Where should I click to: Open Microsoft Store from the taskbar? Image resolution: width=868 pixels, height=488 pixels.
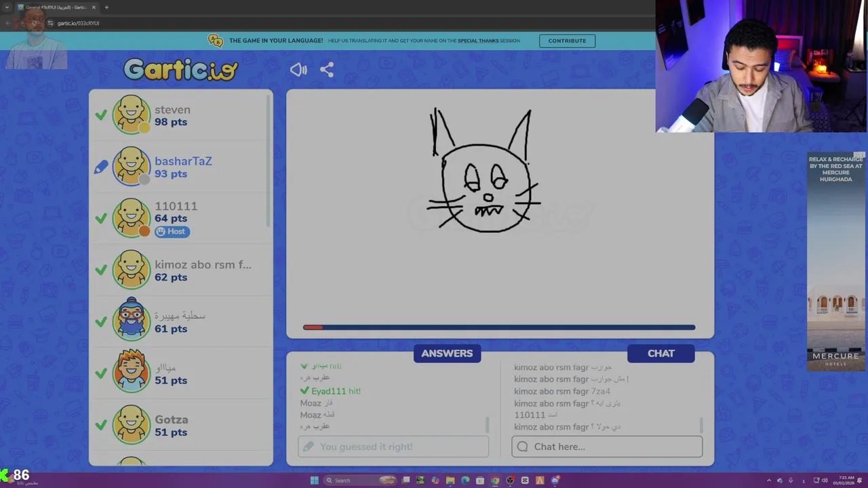tap(480, 481)
